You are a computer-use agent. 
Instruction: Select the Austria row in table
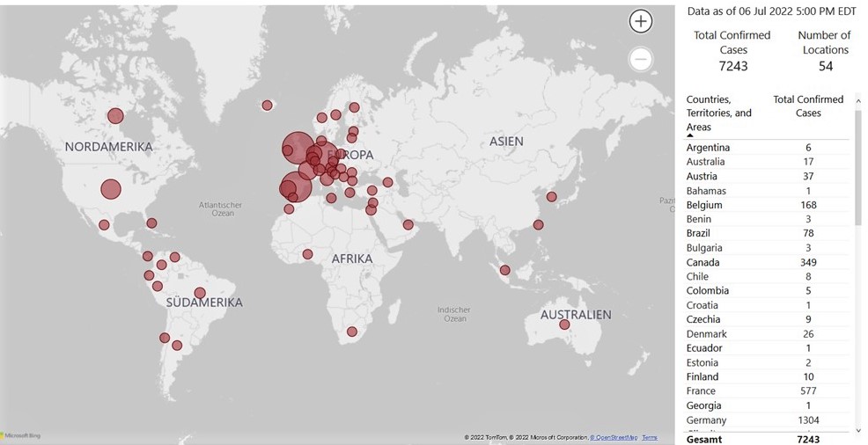[x=767, y=177]
